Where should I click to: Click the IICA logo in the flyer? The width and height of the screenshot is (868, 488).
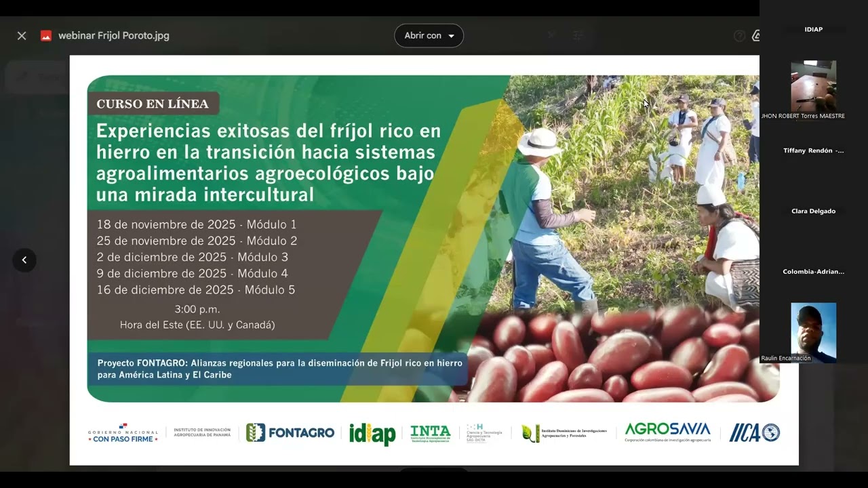tap(754, 432)
